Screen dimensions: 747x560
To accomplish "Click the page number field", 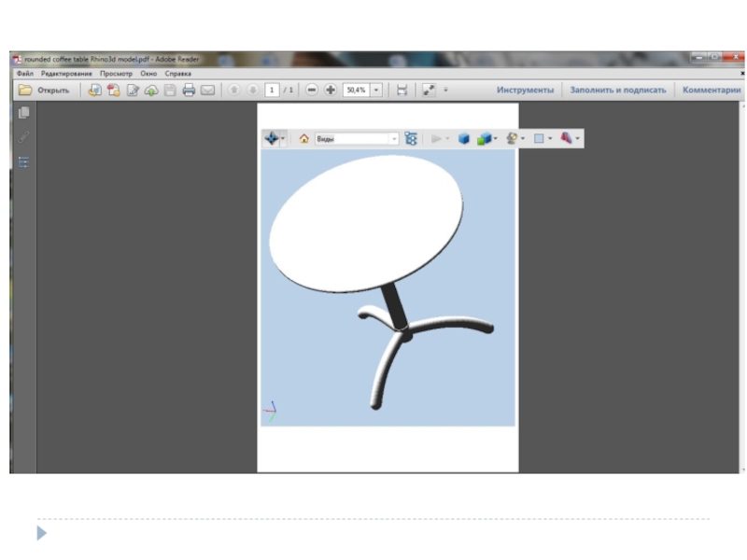I will tap(272, 90).
